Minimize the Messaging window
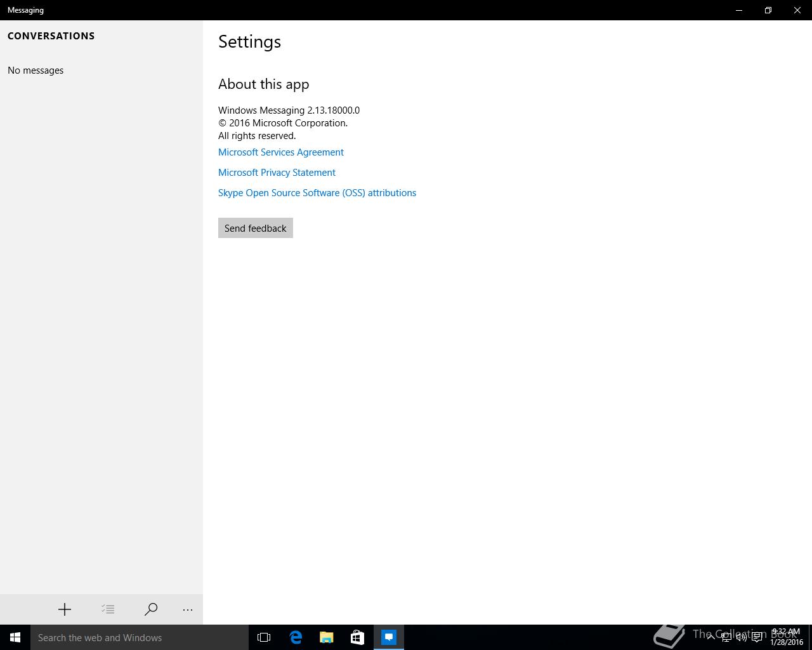 739,10
